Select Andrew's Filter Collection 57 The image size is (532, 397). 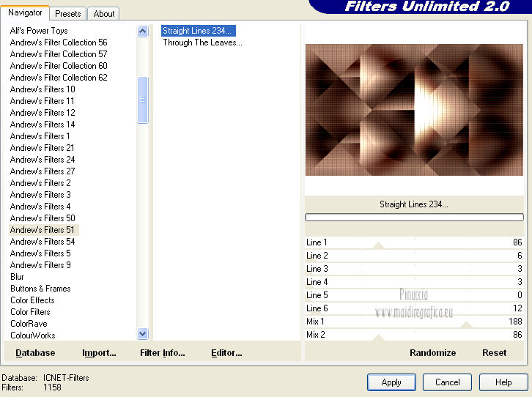pyautogui.click(x=59, y=54)
